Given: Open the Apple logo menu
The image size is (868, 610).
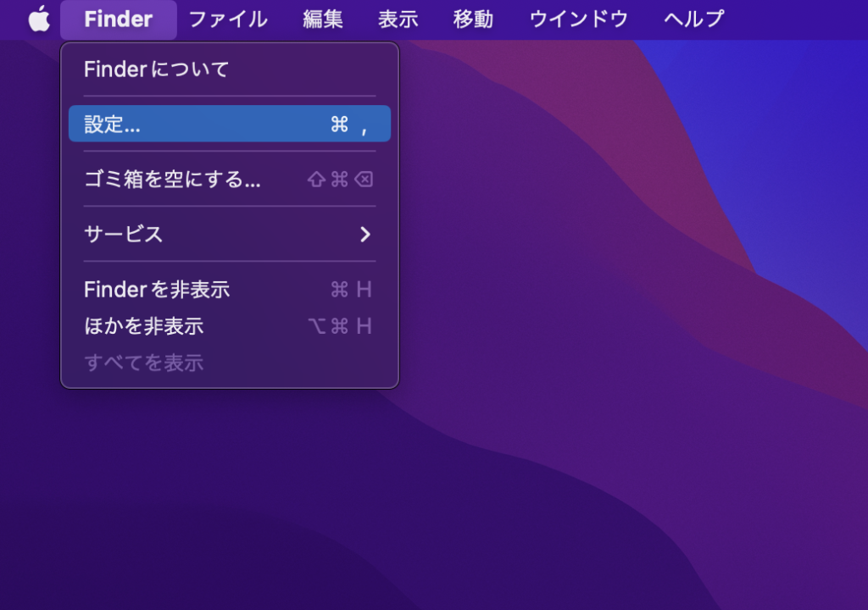Looking at the screenshot, I should (x=39, y=19).
